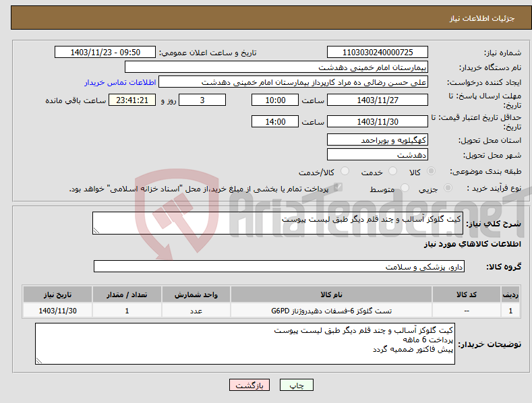This screenshot has width=532, height=403.
Task: Click the unit cell عدد
Action: pos(196,311)
